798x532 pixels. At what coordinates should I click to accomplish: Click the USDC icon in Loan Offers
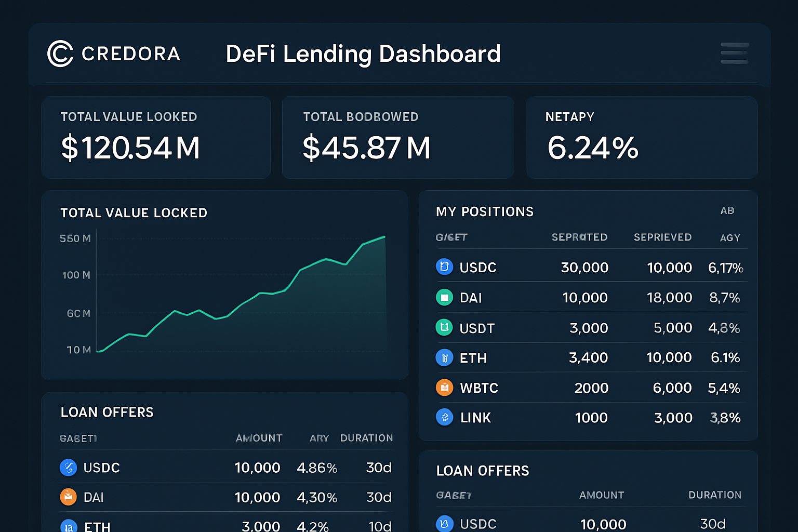pyautogui.click(x=68, y=467)
